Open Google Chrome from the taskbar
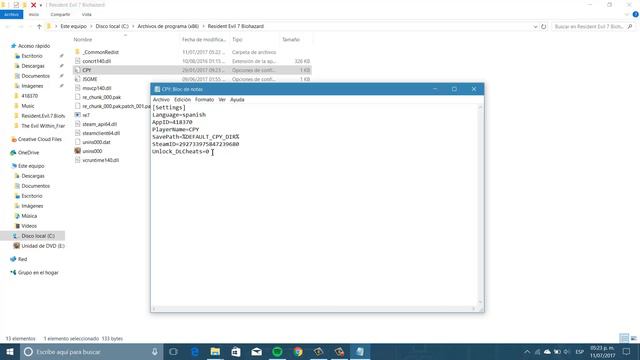The width and height of the screenshot is (640, 360). point(298,352)
